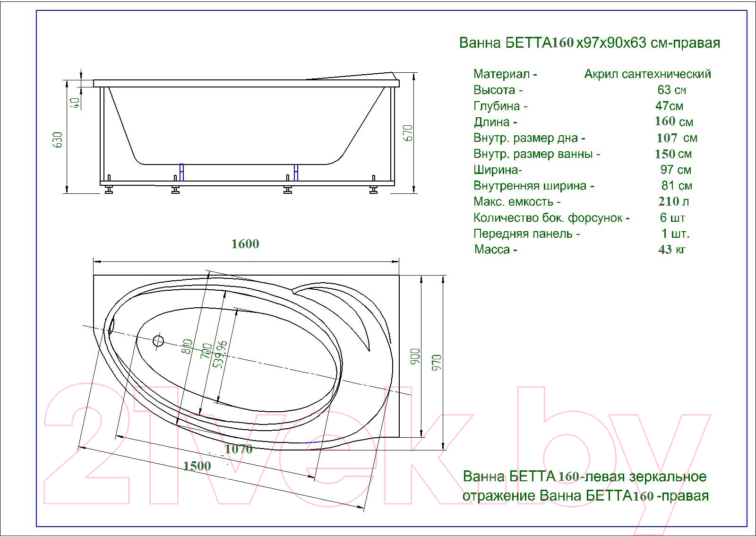Click the value '6 шт'
Viewport: 756px width, 537px height.
pyautogui.click(x=672, y=217)
